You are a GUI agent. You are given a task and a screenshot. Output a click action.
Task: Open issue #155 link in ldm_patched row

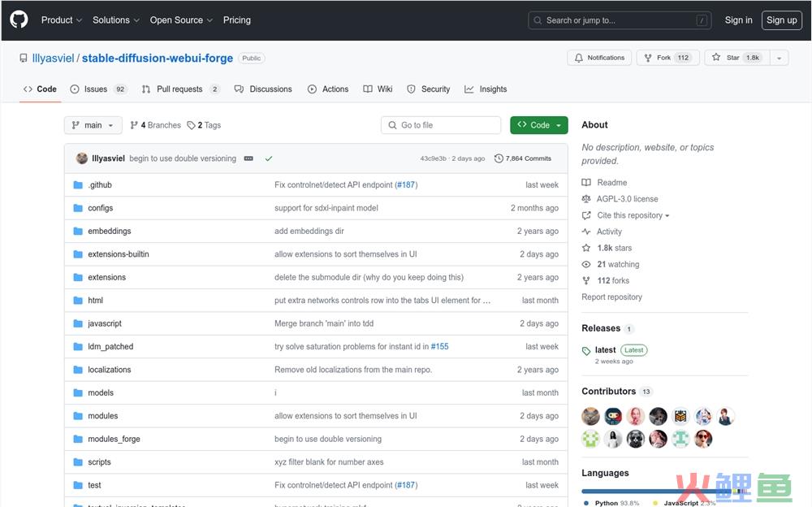(439, 346)
